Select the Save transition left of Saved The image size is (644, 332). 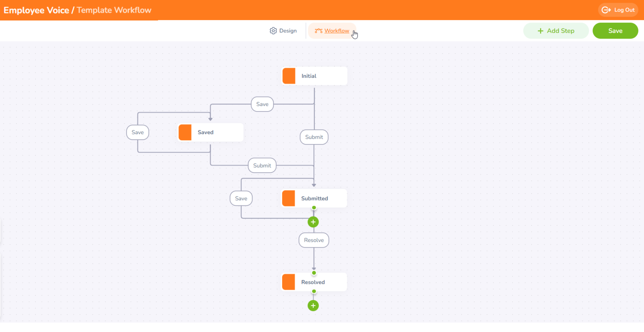click(x=138, y=132)
